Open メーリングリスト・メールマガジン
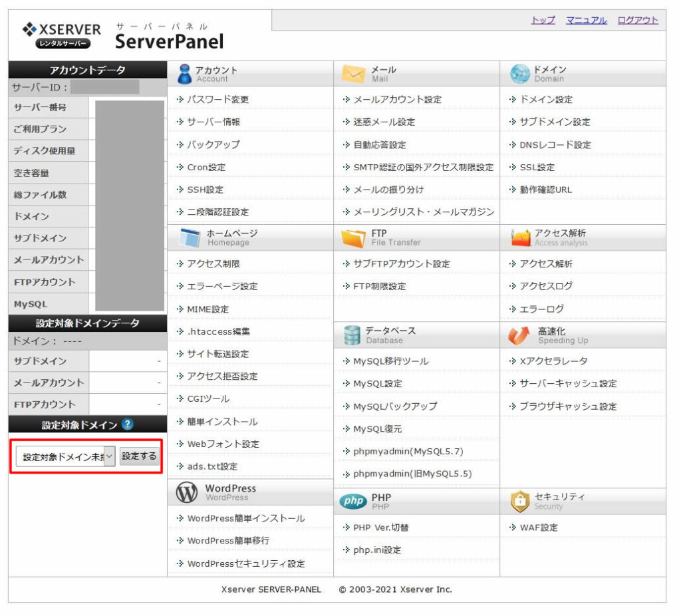This screenshot has height=616, width=681. point(424,212)
